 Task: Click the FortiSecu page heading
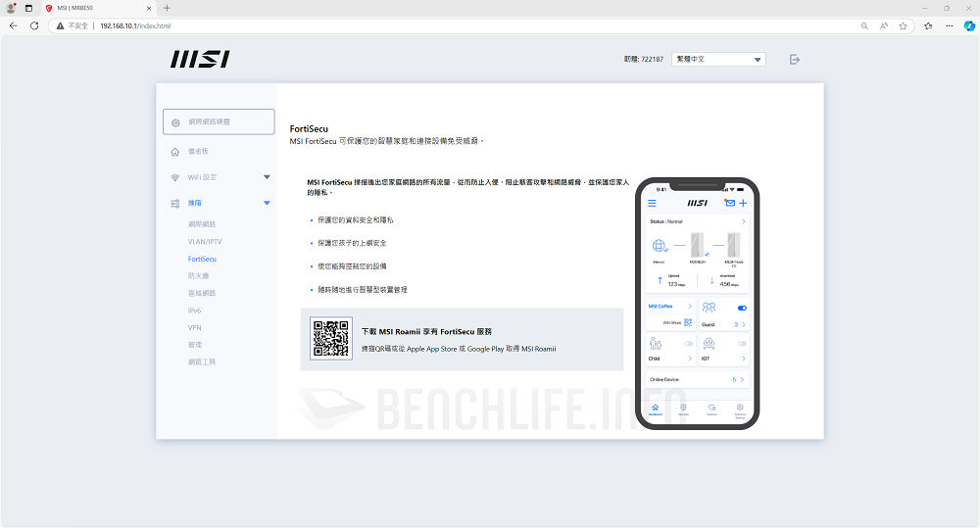[309, 128]
